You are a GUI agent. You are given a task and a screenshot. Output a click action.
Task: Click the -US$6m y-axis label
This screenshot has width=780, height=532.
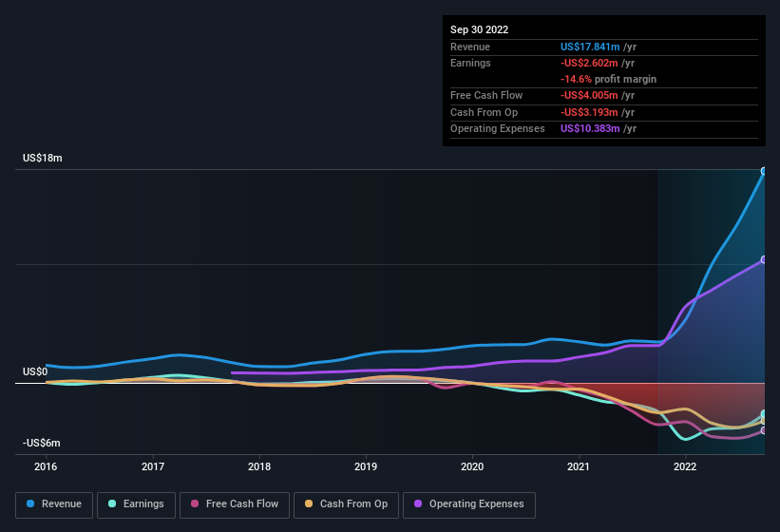(x=41, y=443)
